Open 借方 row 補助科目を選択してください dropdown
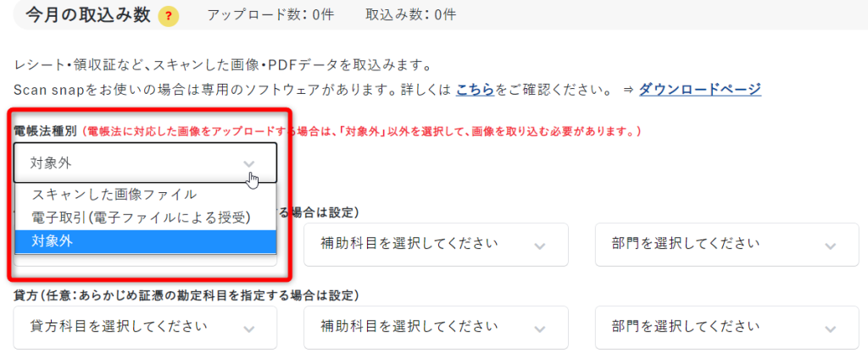This screenshot has height=364, width=868. (437, 245)
